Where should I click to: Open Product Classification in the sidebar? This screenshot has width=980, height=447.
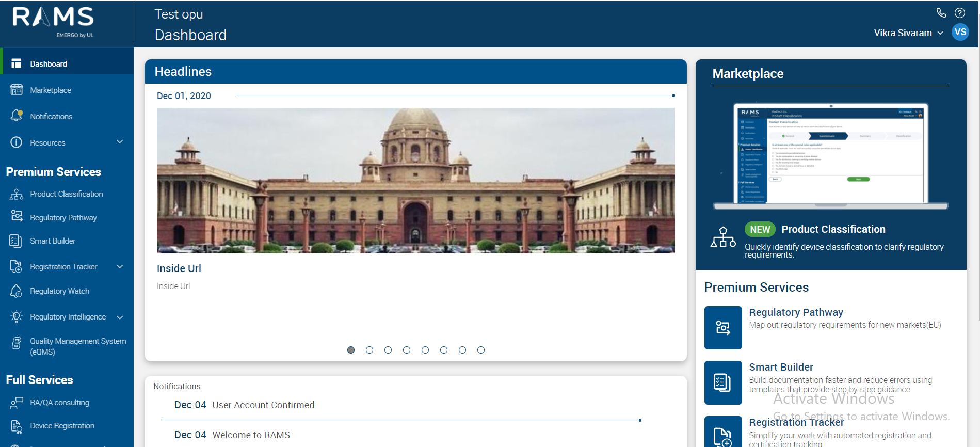click(67, 194)
